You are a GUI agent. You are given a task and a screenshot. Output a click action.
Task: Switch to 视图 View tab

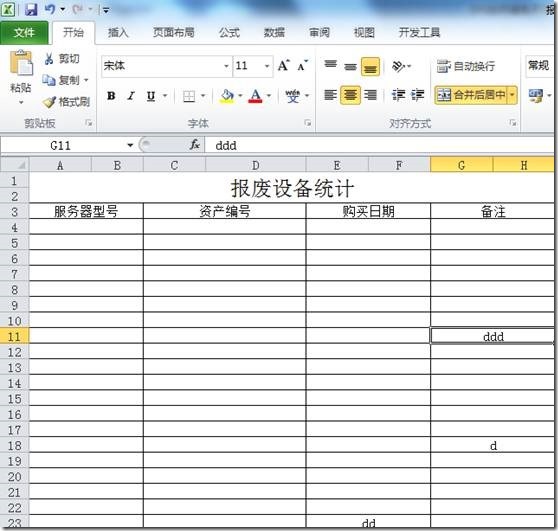(364, 33)
